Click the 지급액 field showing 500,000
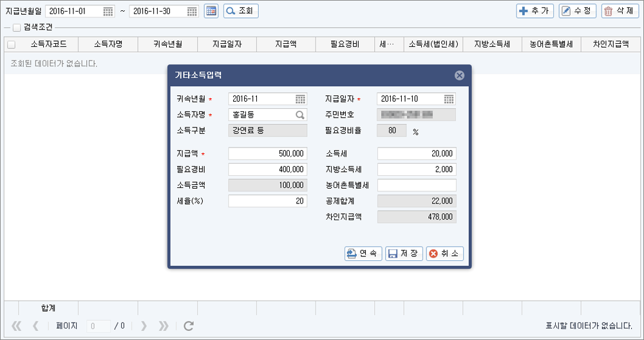Viewport: 644px width, 340px height. point(268,153)
